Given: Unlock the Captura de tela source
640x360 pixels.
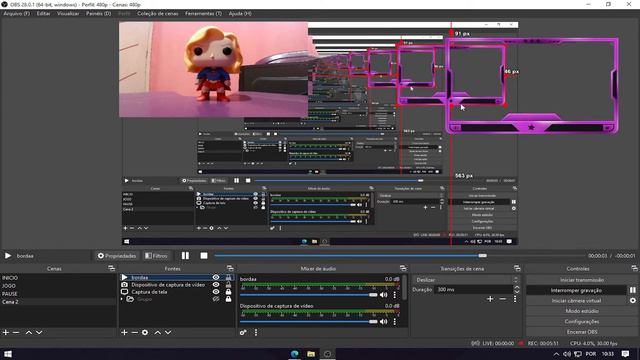Looking at the screenshot, I should 228,292.
